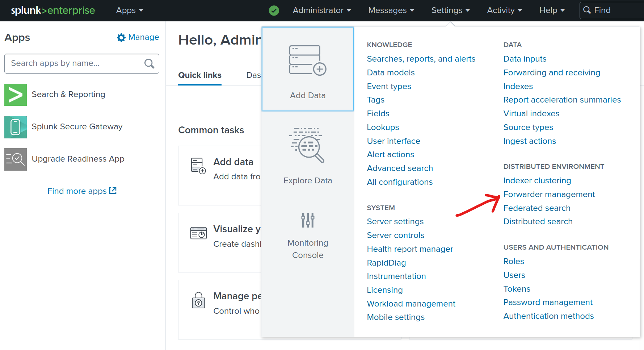Image resolution: width=644 pixels, height=350 pixels.
Task: Open Federated search
Action: pos(537,208)
